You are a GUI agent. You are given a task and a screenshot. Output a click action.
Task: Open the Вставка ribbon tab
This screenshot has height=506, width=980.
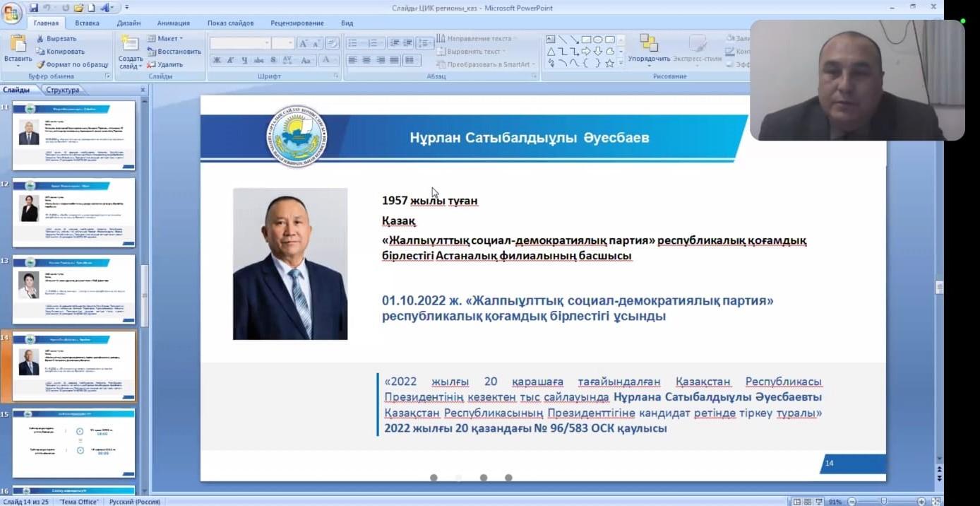tap(87, 23)
